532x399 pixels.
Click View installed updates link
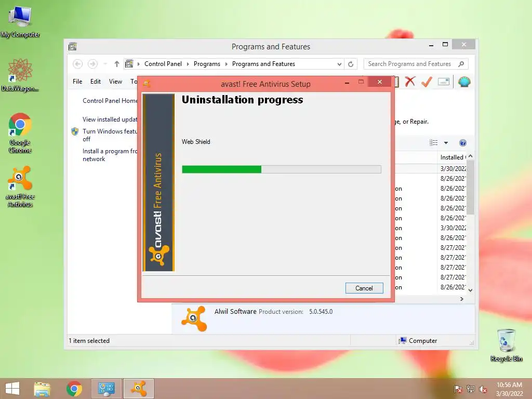click(x=110, y=119)
